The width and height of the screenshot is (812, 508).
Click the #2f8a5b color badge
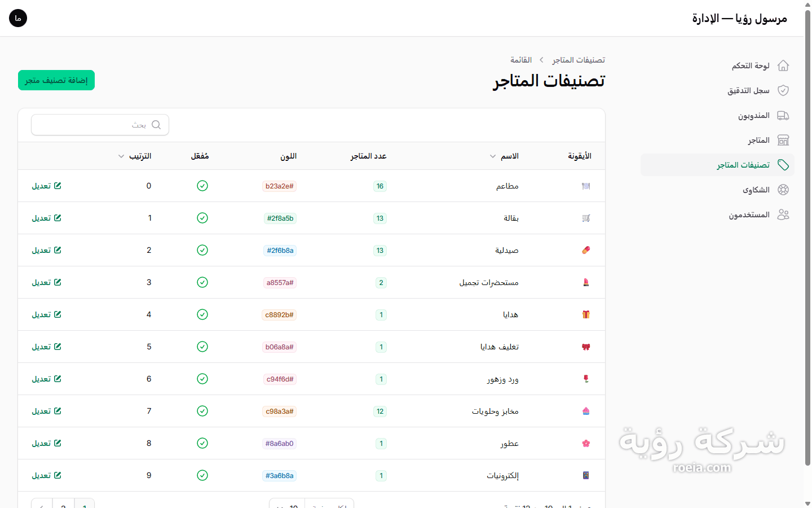(280, 218)
